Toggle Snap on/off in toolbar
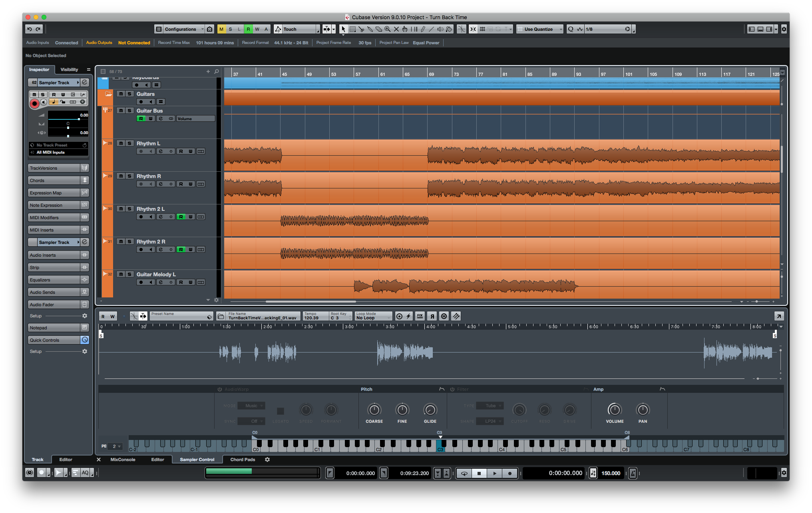Screen dimensions: 812x513 473,29
